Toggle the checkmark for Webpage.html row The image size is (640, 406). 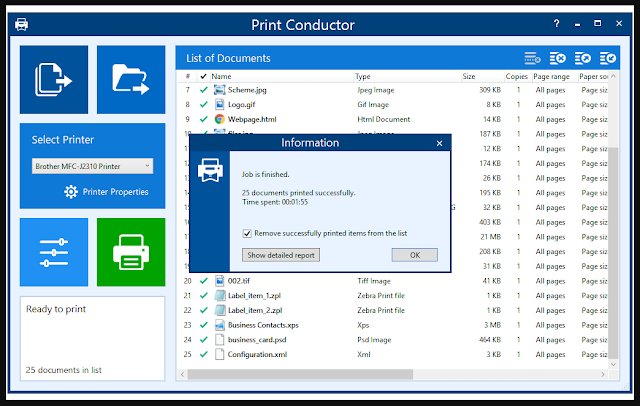click(204, 119)
